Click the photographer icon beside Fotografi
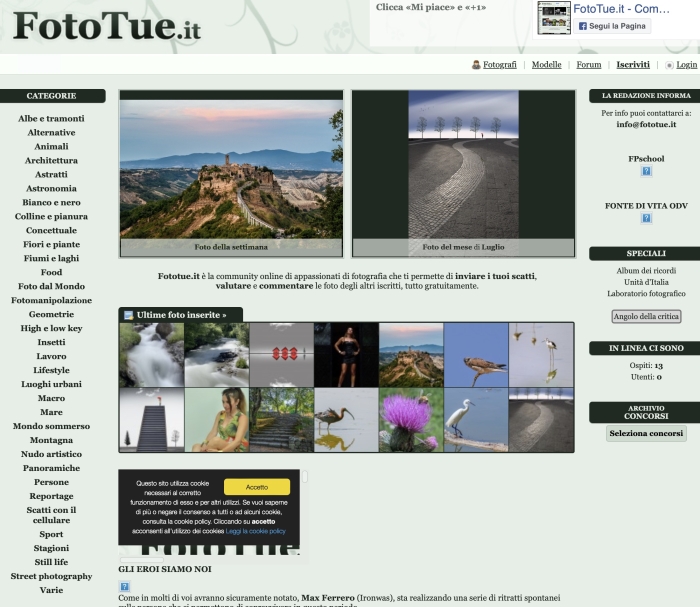The width and height of the screenshot is (700, 607). 476,65
